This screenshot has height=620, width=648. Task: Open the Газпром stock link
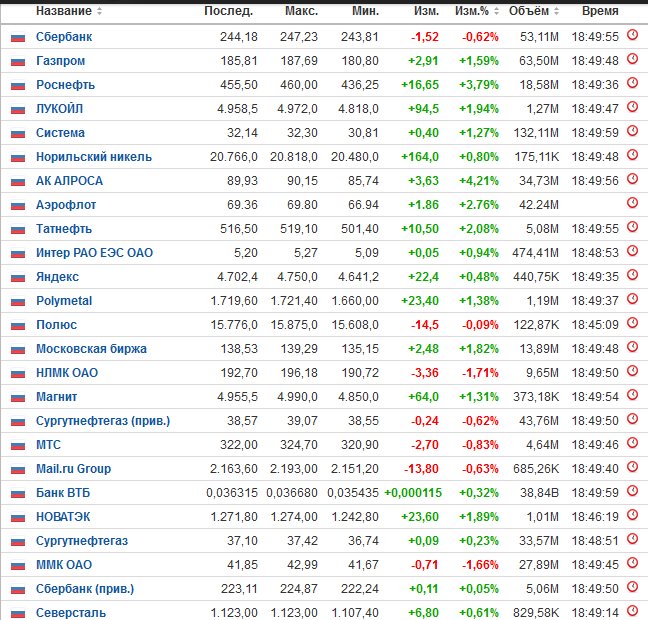tap(60, 61)
